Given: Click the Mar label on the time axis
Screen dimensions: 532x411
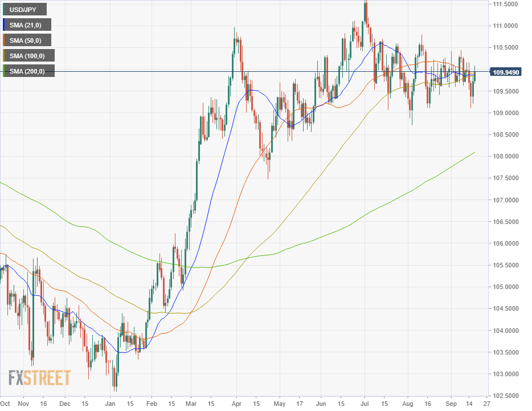Looking at the screenshot, I should click(191, 404).
